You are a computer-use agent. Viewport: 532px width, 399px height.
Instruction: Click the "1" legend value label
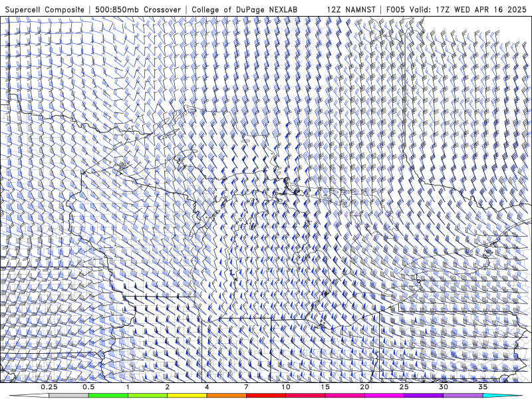[x=128, y=387]
